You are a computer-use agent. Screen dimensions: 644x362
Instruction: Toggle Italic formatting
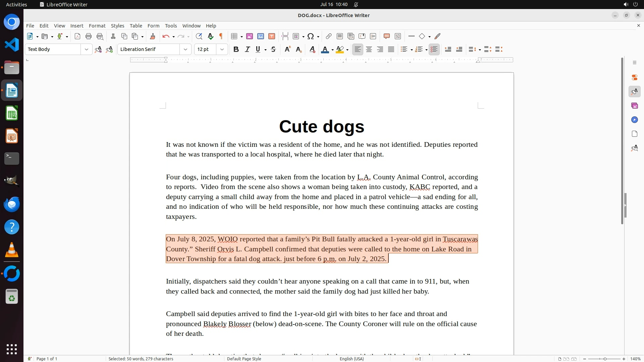point(247,50)
